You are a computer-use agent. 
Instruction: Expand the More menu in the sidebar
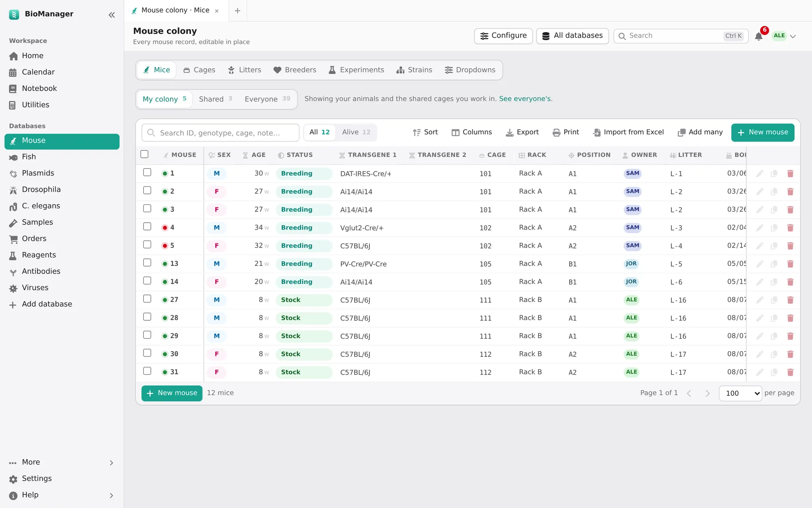[x=62, y=462]
